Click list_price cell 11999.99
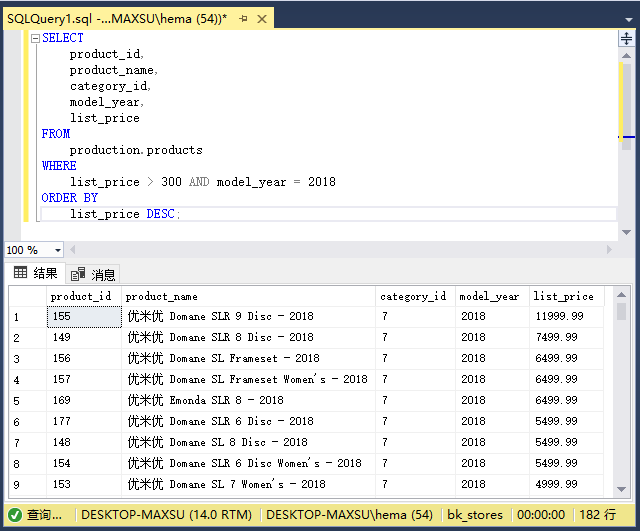The image size is (640, 531). tap(566, 317)
